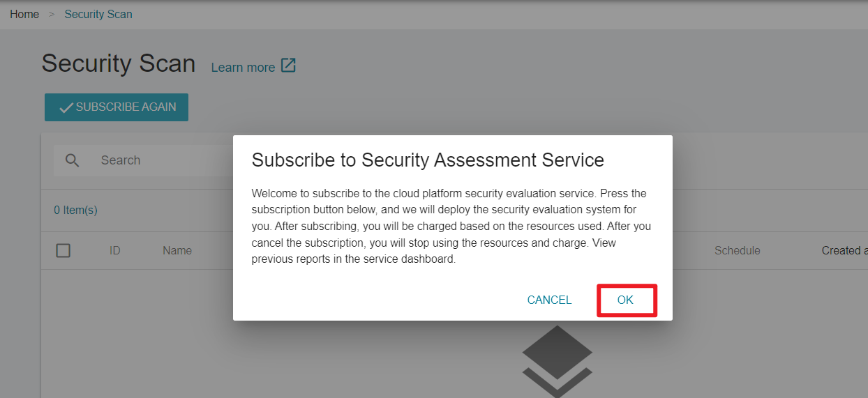
Task: Tick the select-all checkbox in table header
Action: [x=63, y=250]
